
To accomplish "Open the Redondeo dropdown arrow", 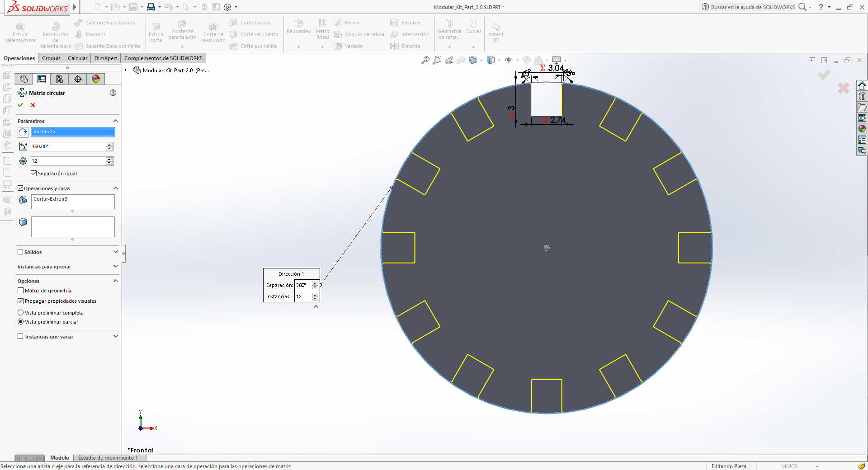I will click(x=298, y=47).
